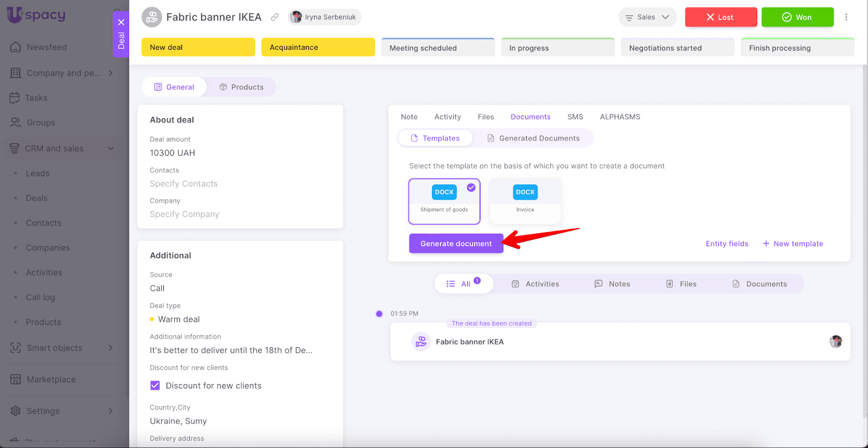Viewport: 868px width, 448px height.
Task: Open the three-dot more options menu
Action: point(846,17)
